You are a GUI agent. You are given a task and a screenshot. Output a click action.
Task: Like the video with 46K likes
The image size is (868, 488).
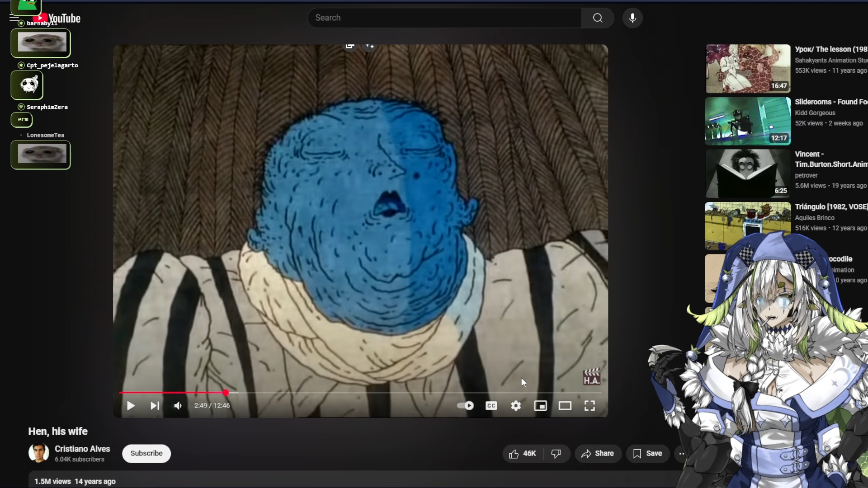(523, 454)
